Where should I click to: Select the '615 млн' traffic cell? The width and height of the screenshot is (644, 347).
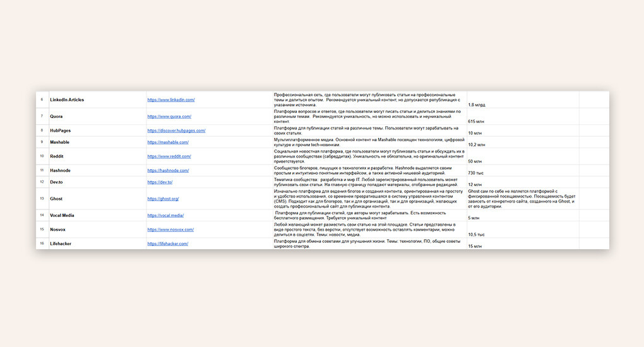pyautogui.click(x=523, y=116)
